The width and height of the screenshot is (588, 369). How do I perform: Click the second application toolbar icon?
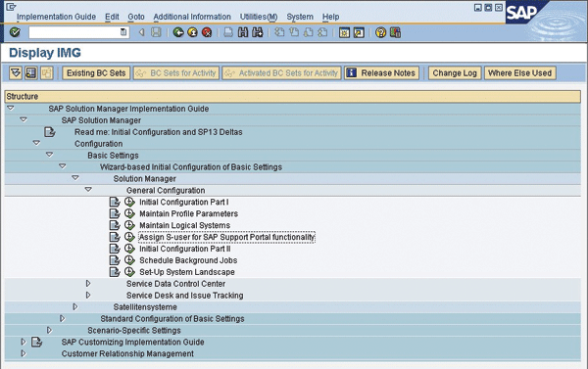[31, 73]
